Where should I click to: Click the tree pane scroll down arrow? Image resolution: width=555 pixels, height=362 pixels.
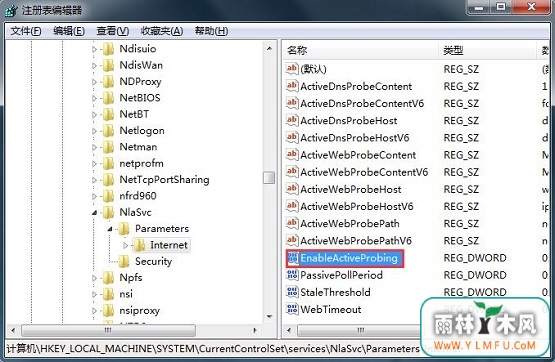point(269,316)
